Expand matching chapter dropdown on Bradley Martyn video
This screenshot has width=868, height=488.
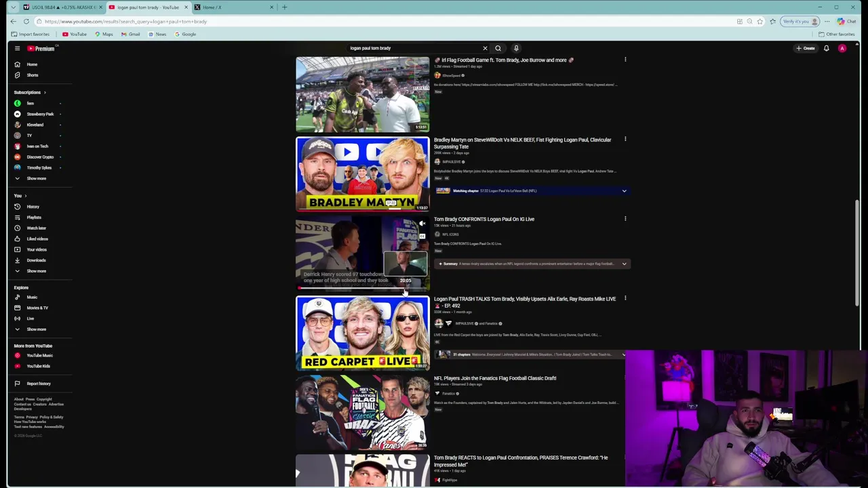(x=624, y=191)
